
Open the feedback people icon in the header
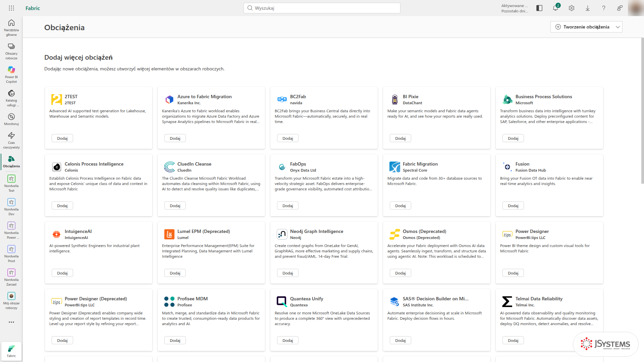coord(620,8)
